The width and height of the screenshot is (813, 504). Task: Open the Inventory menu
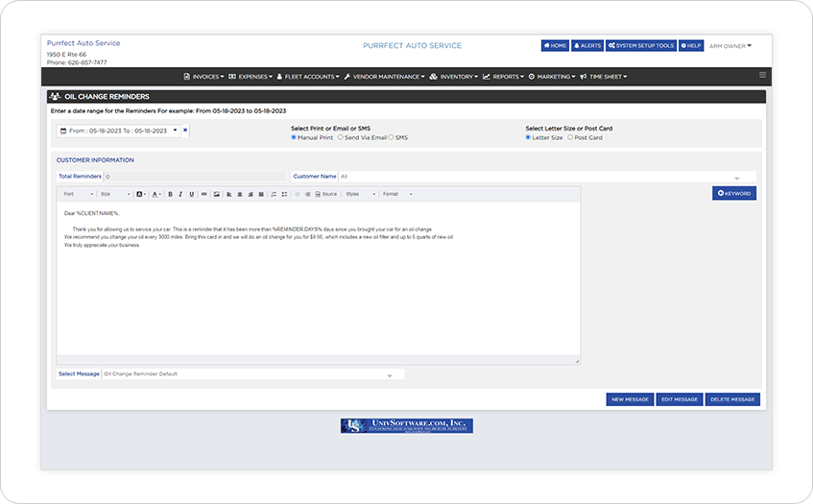454,77
